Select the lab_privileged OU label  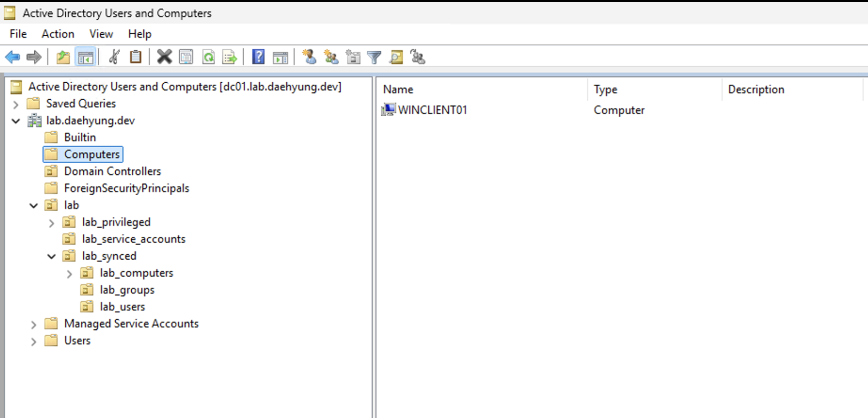coord(116,222)
